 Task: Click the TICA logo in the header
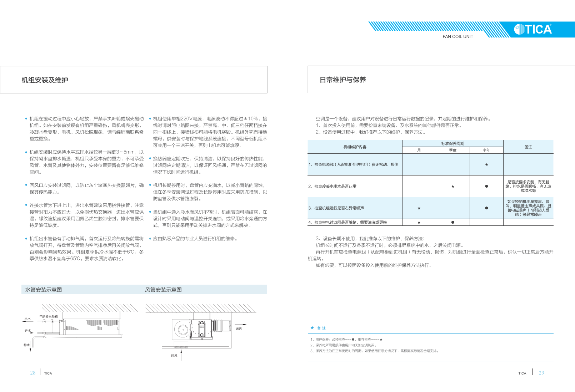click(x=533, y=29)
